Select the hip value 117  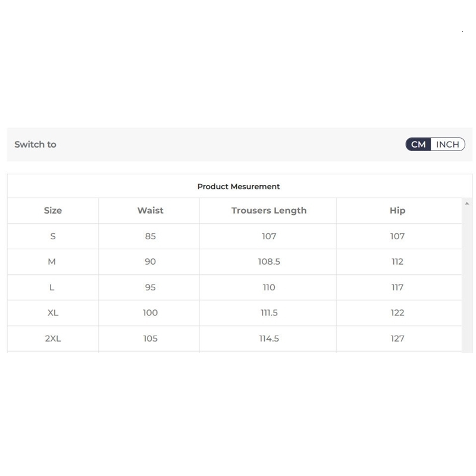[x=397, y=287]
